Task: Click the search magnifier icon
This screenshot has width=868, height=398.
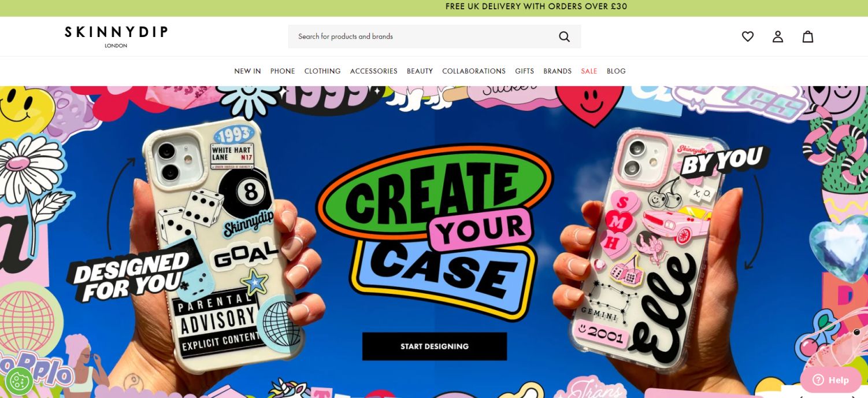Action: (x=565, y=36)
